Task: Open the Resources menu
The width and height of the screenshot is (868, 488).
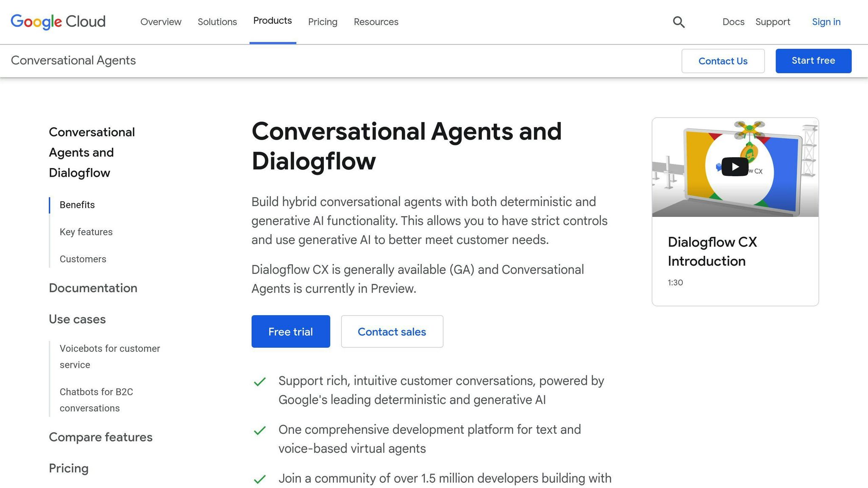Action: tap(376, 22)
